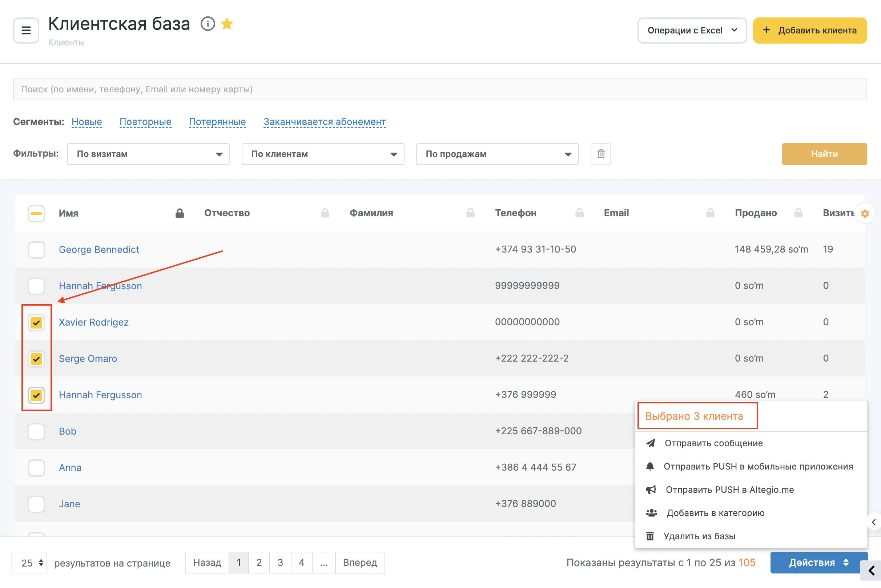
Task: Click the trash icon to clear filters
Action: click(600, 154)
